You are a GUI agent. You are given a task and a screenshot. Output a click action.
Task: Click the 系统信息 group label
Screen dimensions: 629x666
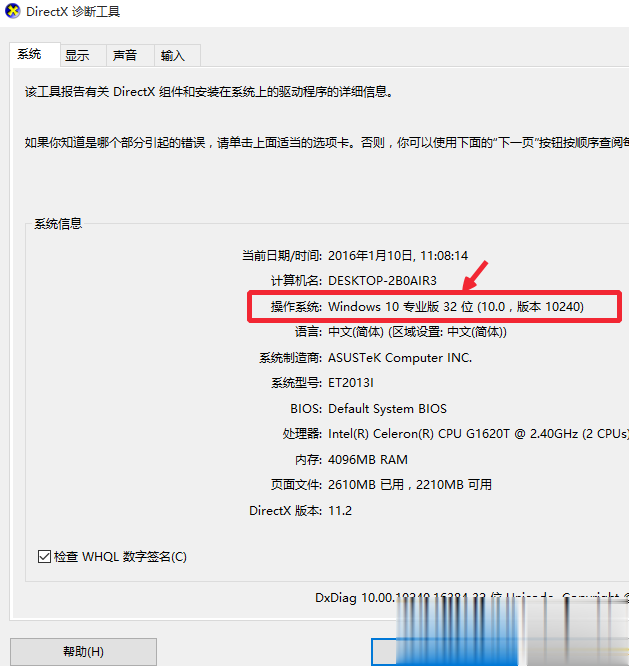coord(58,223)
